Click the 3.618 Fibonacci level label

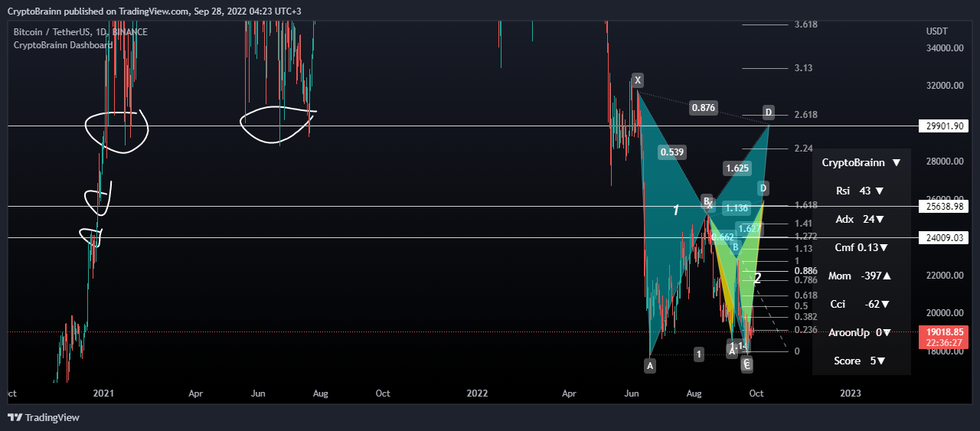click(806, 24)
